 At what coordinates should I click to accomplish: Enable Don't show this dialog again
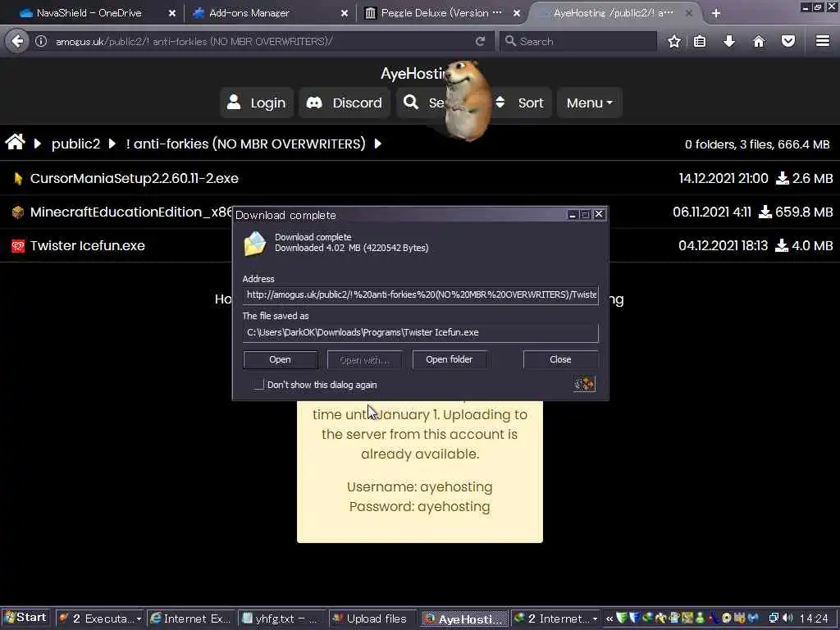pyautogui.click(x=258, y=384)
